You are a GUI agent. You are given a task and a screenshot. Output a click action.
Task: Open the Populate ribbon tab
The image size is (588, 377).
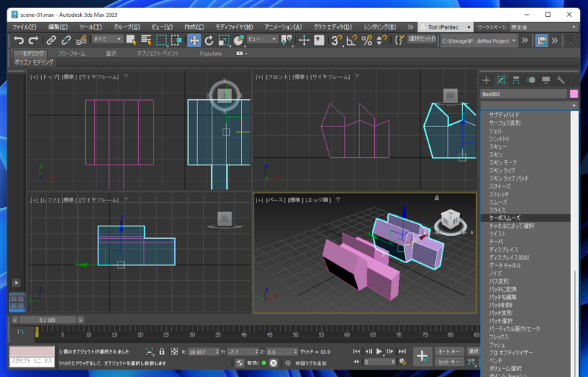[210, 53]
